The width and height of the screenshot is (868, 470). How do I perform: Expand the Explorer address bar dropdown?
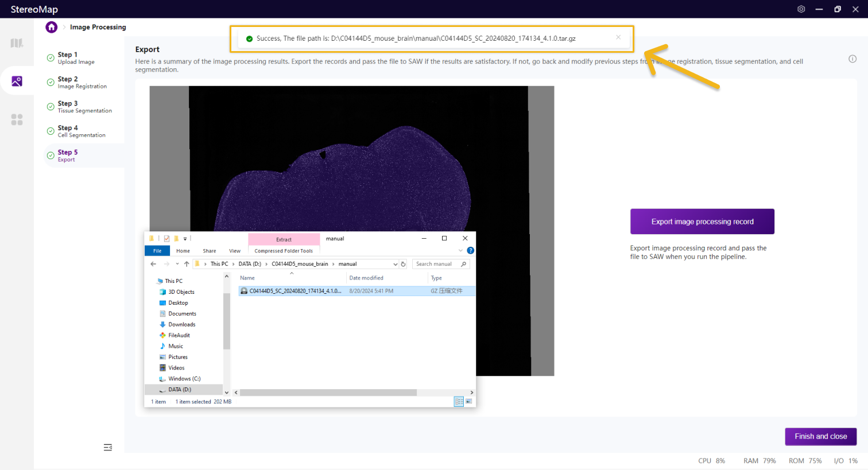pyautogui.click(x=395, y=264)
